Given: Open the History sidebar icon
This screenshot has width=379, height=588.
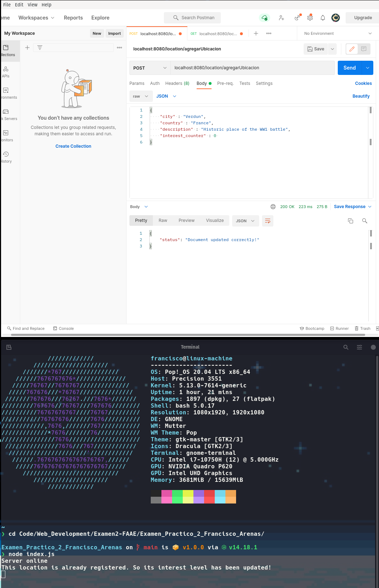Looking at the screenshot, I should 6,154.
